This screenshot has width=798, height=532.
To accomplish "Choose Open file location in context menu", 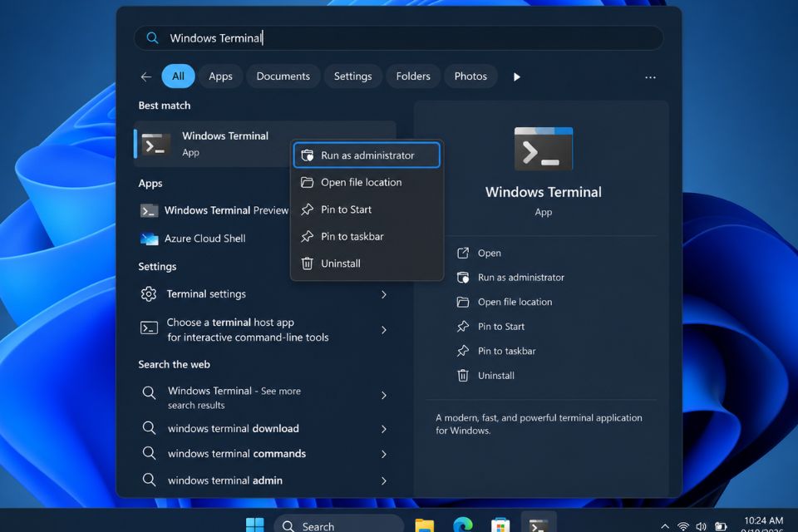I will tap(367, 182).
